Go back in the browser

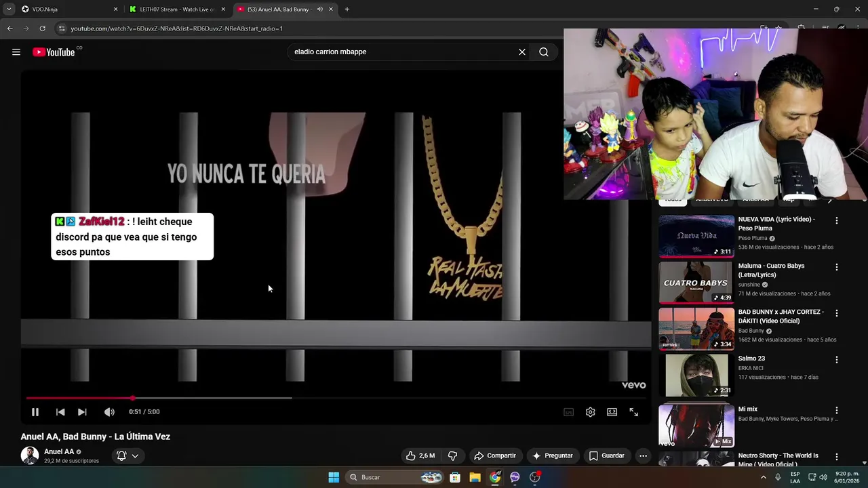(x=9, y=28)
